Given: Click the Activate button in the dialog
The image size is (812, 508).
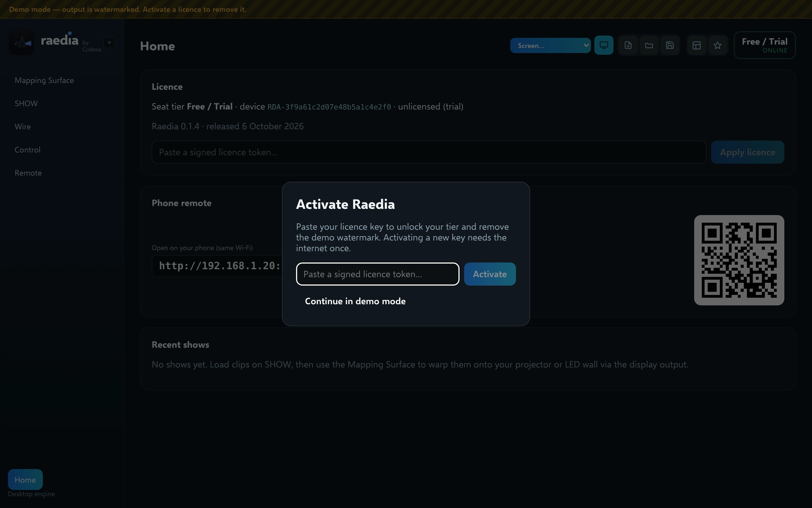Looking at the screenshot, I should pyautogui.click(x=490, y=274).
